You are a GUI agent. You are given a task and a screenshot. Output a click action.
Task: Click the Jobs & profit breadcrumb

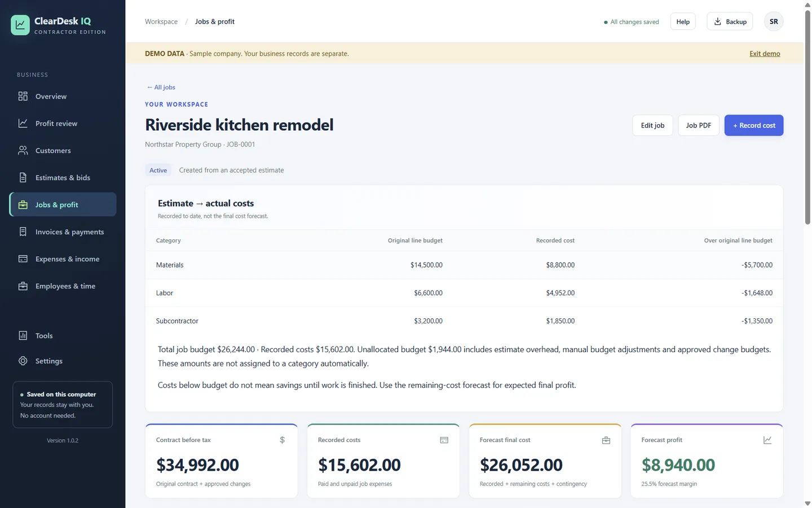coord(215,21)
